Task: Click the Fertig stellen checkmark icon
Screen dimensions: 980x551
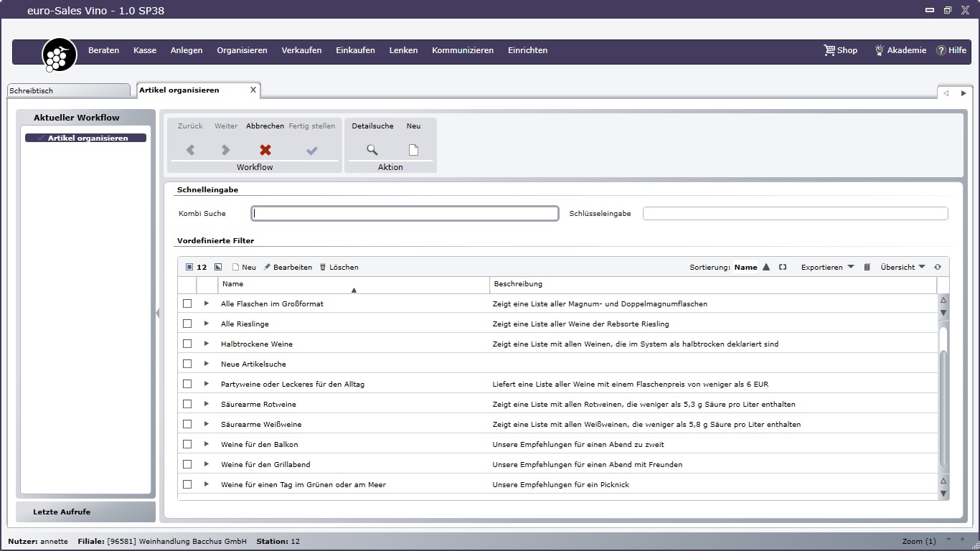Action: pos(311,150)
